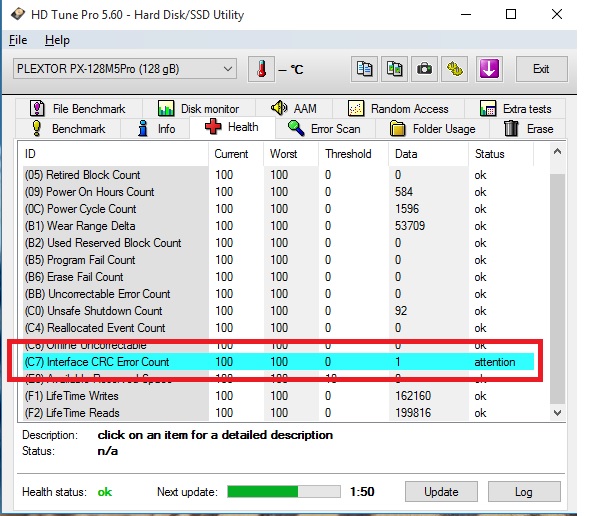Click the Log button

(524, 492)
